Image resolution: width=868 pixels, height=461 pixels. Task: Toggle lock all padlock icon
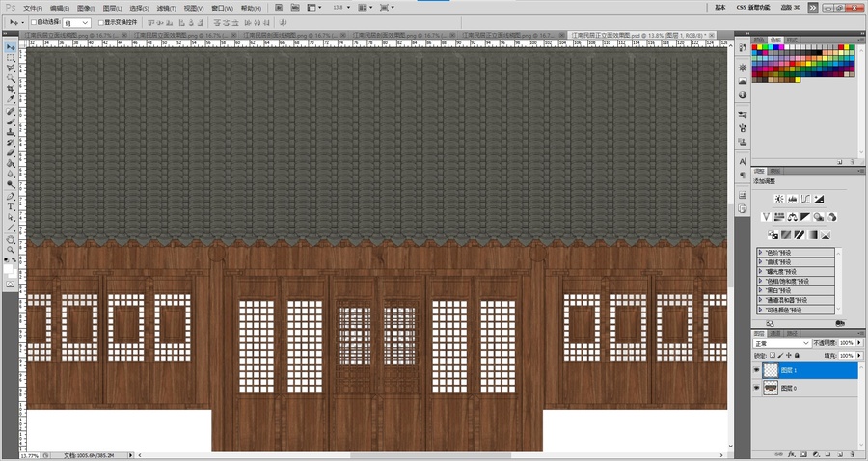(x=798, y=355)
